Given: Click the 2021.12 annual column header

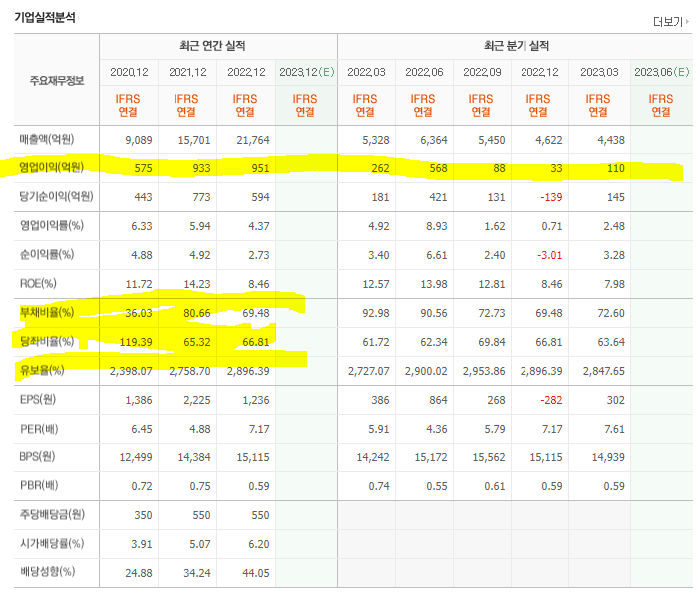Looking at the screenshot, I should coord(187,72).
